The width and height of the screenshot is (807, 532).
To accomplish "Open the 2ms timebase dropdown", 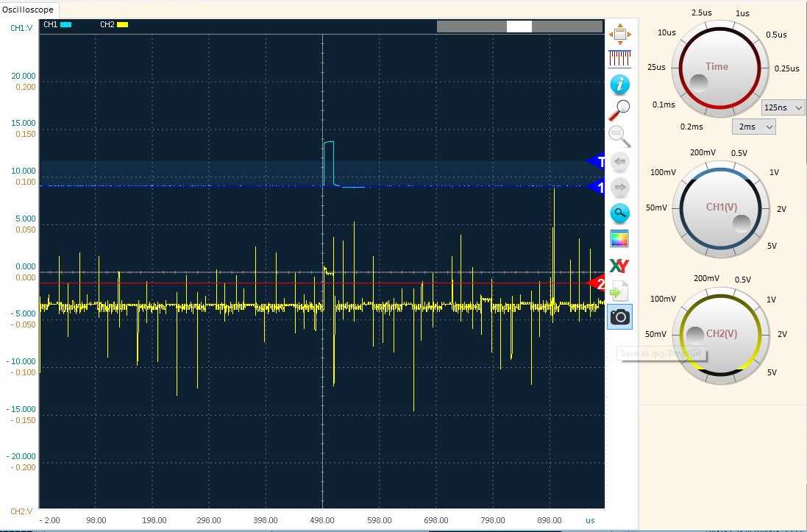I will coord(754,127).
